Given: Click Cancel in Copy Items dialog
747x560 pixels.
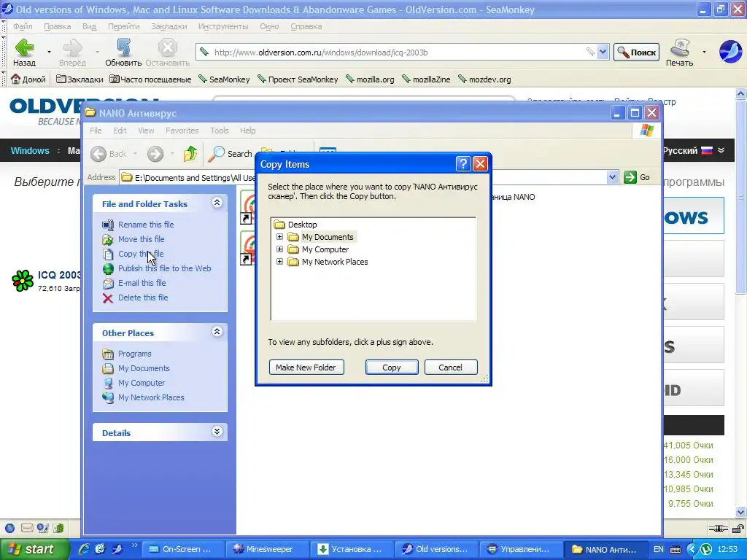Looking at the screenshot, I should click(x=450, y=367).
